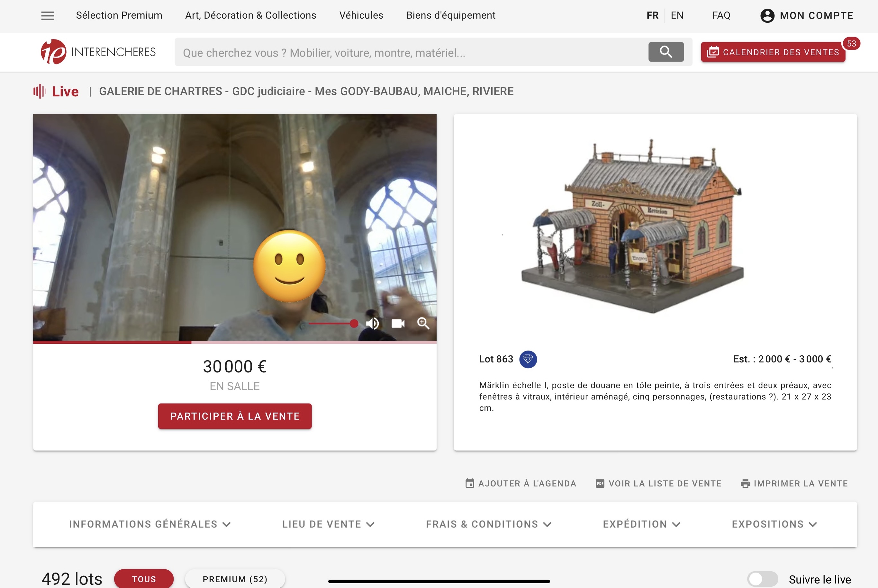Filter lots by Premium (52)
Screen dimensions: 878x588
tap(235, 579)
